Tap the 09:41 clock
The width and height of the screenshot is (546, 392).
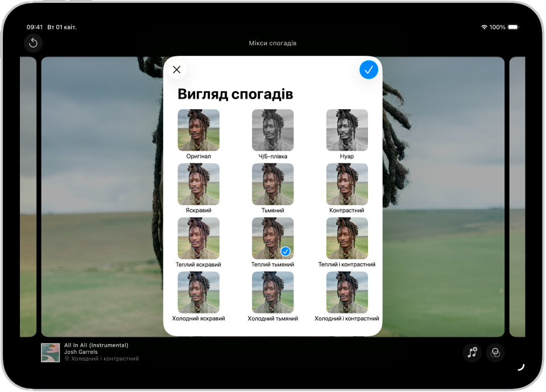pyautogui.click(x=35, y=27)
